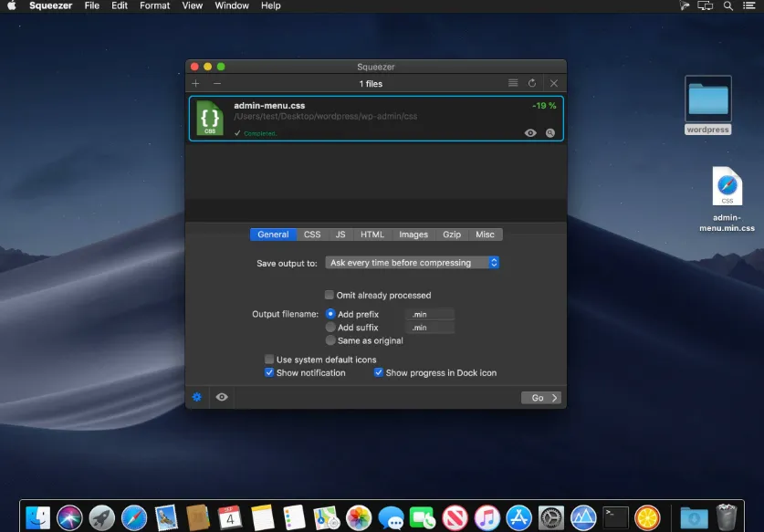Select the wordpress folder on desktop
This screenshot has width=764, height=532.
pos(708,105)
